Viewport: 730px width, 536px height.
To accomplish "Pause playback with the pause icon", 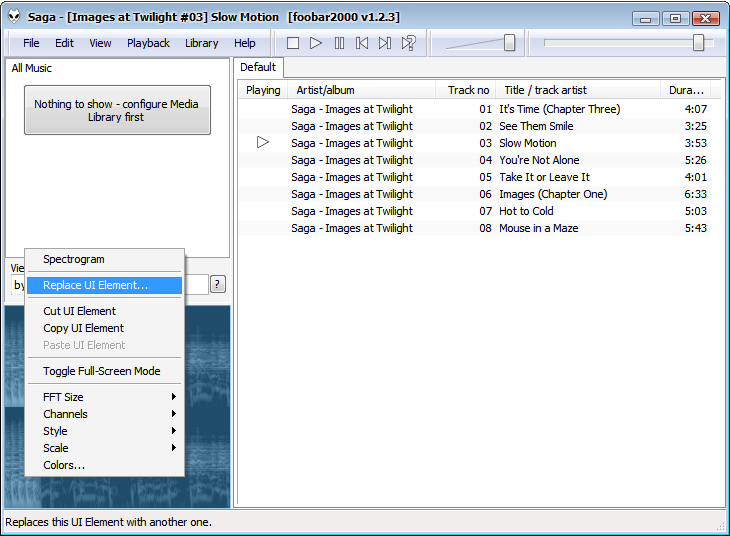I will (339, 43).
